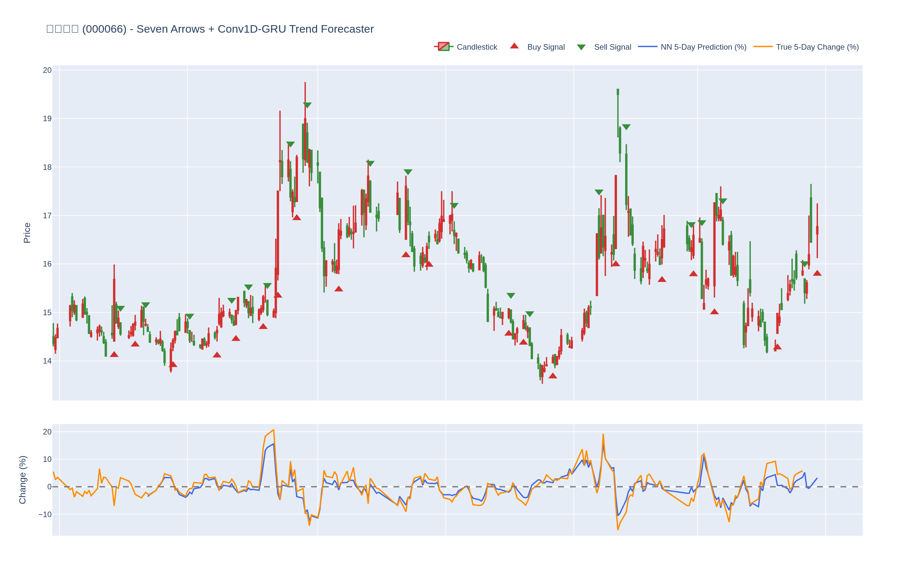This screenshot has height=588, width=915.
Task: Click the Change (%) axis title
Action: 23,480
